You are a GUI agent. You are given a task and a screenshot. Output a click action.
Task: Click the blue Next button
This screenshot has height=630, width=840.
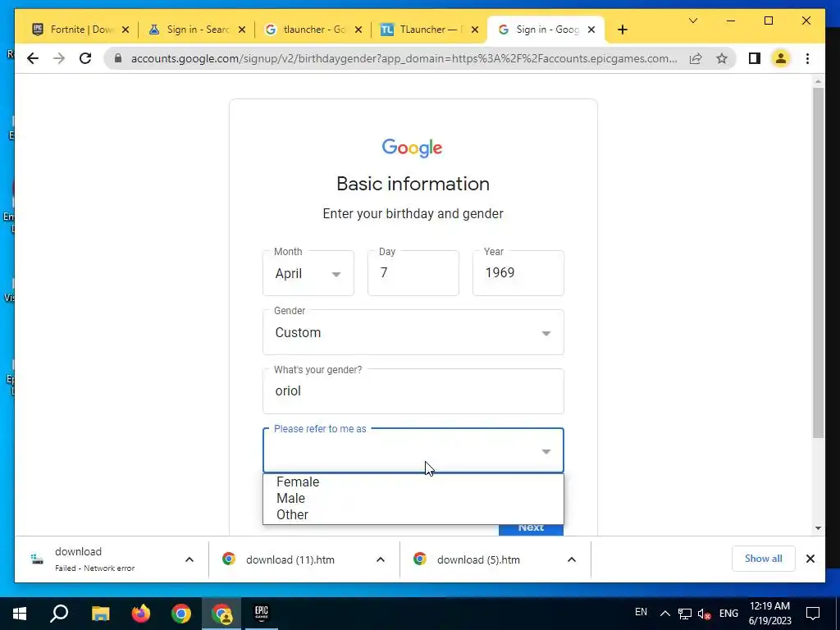[x=531, y=529]
